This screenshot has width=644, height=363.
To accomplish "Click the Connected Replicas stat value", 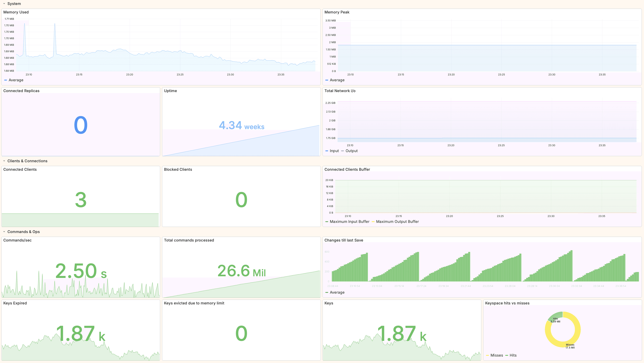I will click(x=81, y=125).
